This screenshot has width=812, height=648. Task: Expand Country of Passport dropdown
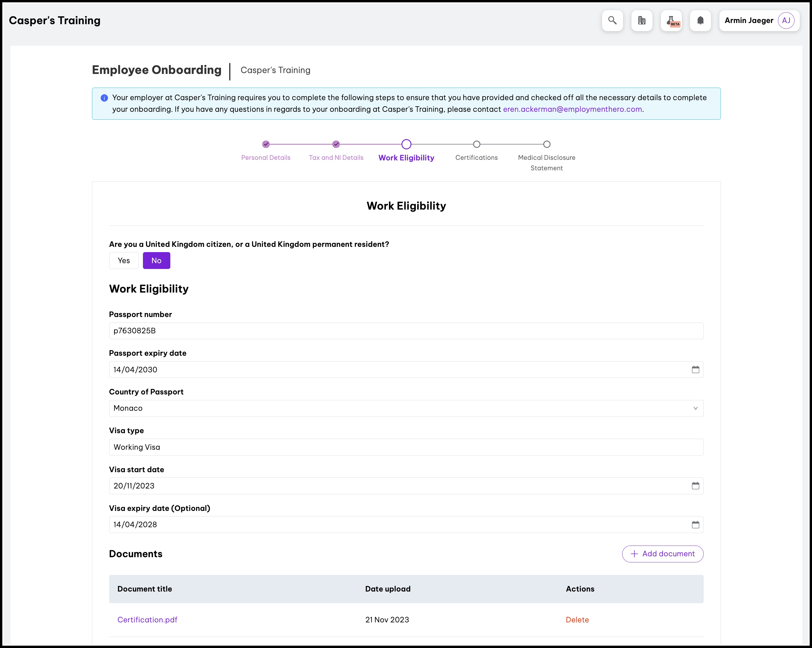[406, 408]
